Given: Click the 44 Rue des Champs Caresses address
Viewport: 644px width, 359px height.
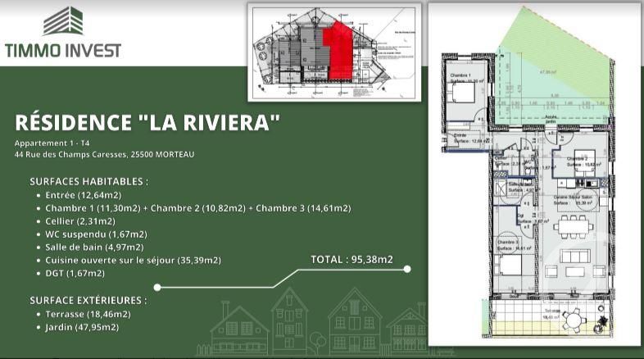Looking at the screenshot, I should (x=104, y=154).
